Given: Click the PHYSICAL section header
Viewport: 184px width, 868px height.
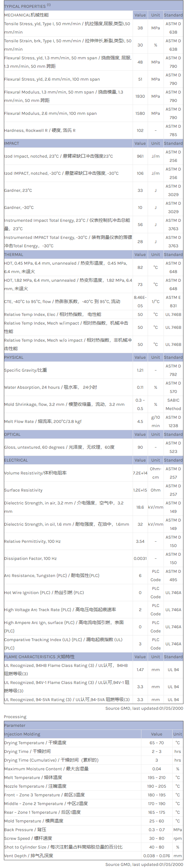Looking at the screenshot, I should tap(14, 357).
